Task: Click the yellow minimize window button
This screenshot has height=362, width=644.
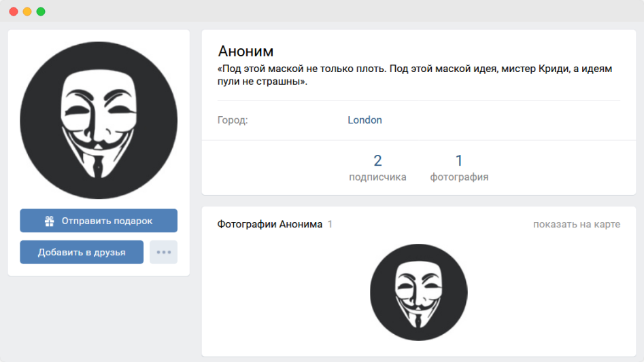Action: [x=27, y=12]
